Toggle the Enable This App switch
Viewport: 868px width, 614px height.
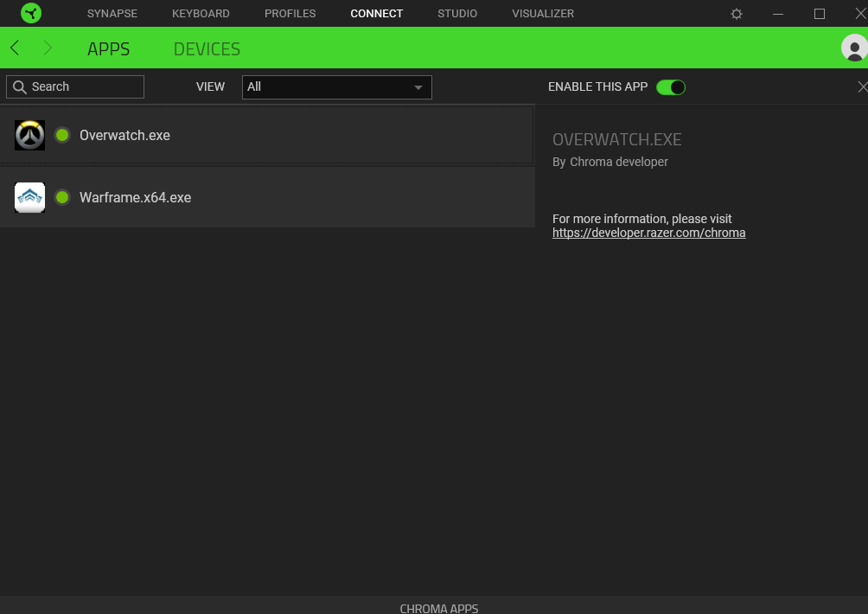(670, 87)
